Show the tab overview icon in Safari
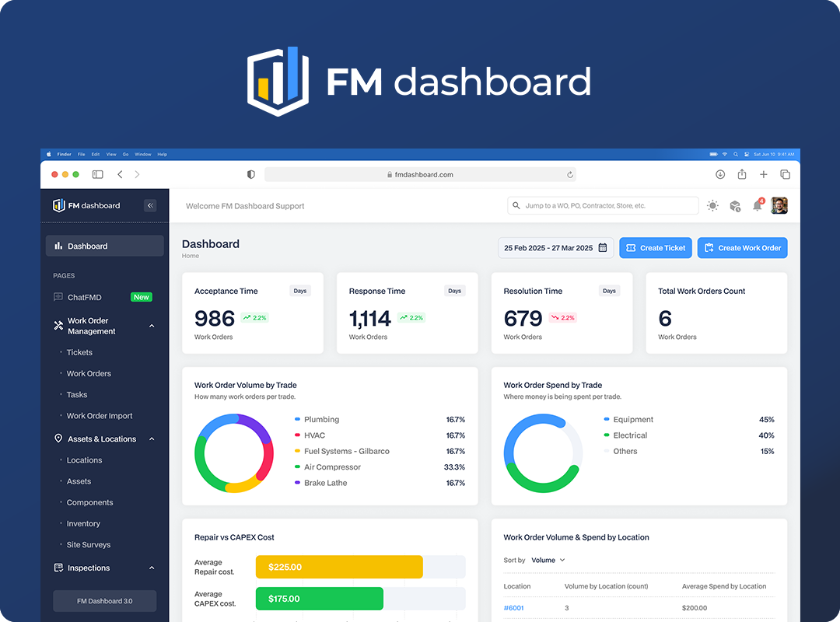 click(786, 174)
